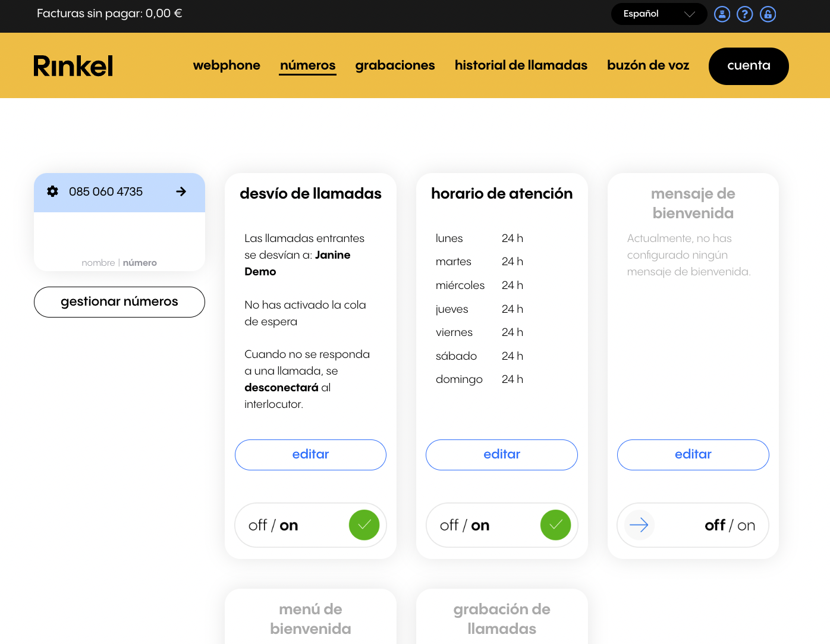Open the cuenta menu
This screenshot has height=644, width=830.
[x=749, y=66]
